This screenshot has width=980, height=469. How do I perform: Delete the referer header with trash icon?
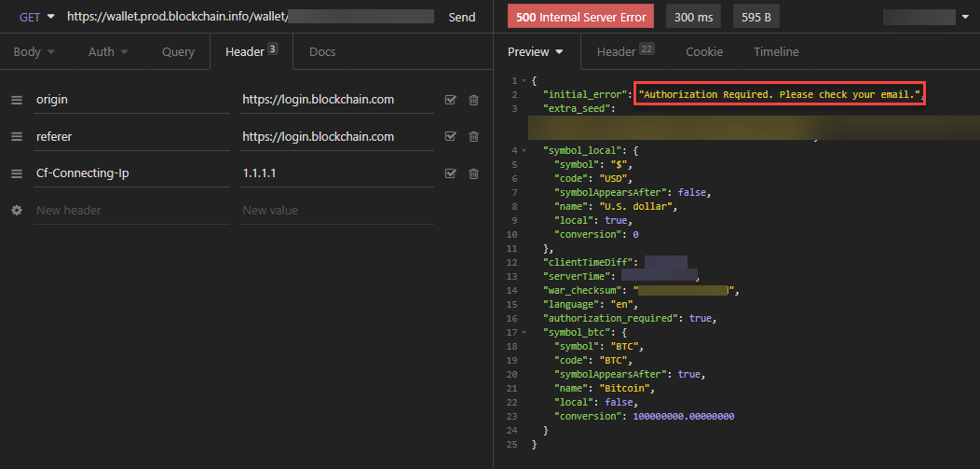(473, 137)
